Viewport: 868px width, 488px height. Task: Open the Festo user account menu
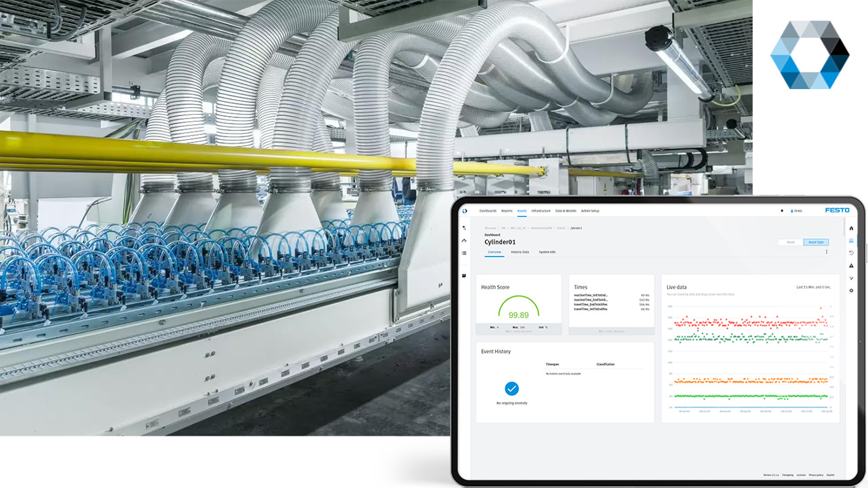(x=796, y=210)
